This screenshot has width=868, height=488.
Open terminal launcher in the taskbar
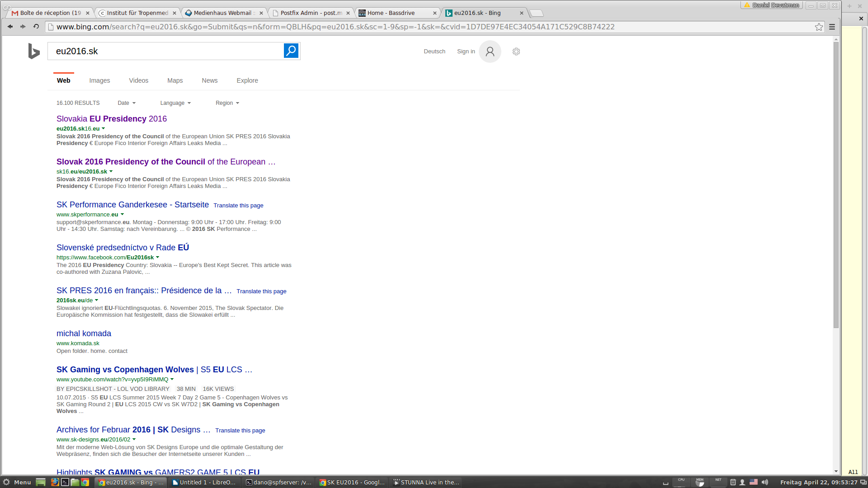[65, 482]
